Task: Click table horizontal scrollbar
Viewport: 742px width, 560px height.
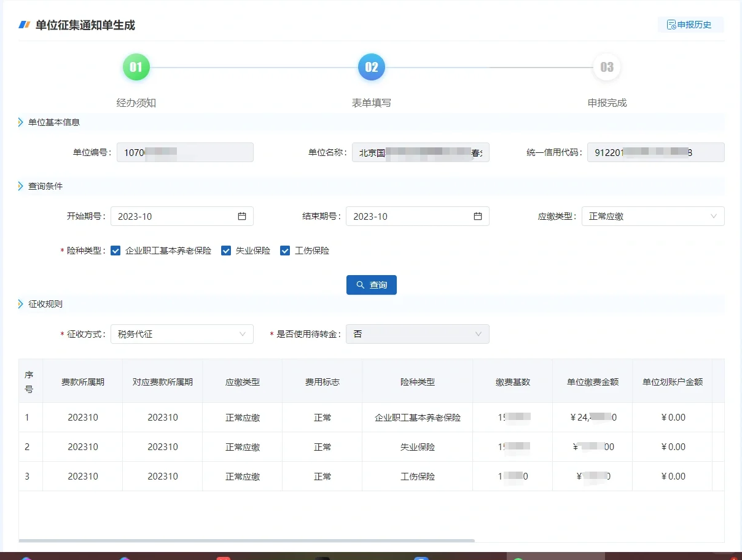Action: tap(246, 540)
